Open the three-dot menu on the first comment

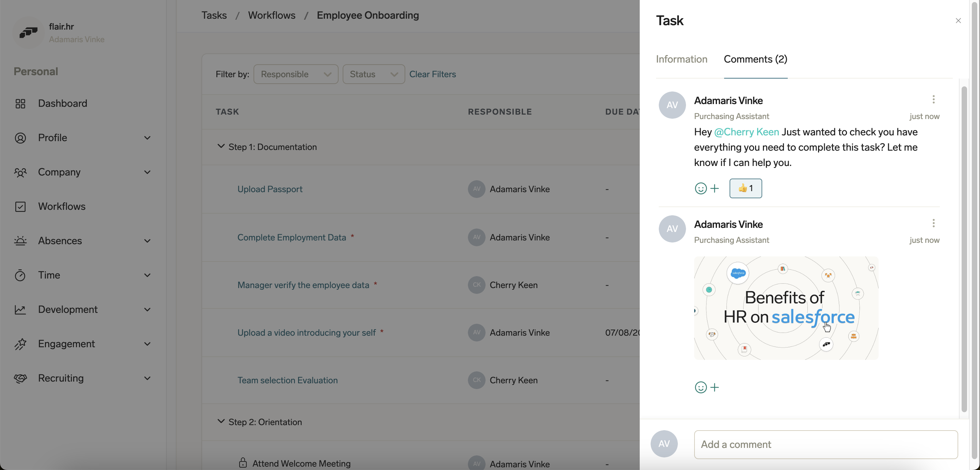934,99
